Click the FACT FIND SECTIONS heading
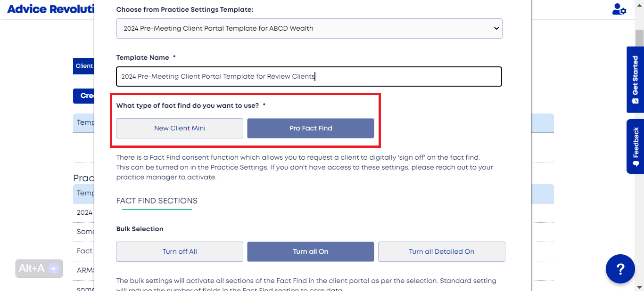Viewport: 644px width, 291px height. (157, 201)
